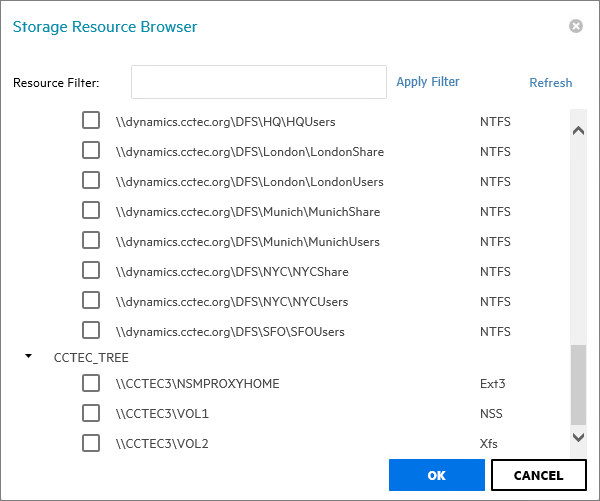
Task: Tick the NYCUsers checkbox
Action: tap(91, 301)
